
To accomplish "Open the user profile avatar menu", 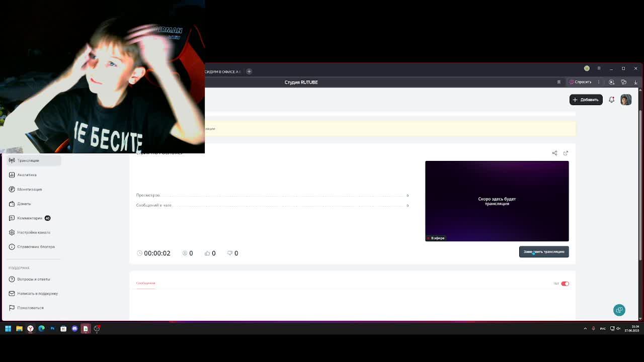I will 626,100.
